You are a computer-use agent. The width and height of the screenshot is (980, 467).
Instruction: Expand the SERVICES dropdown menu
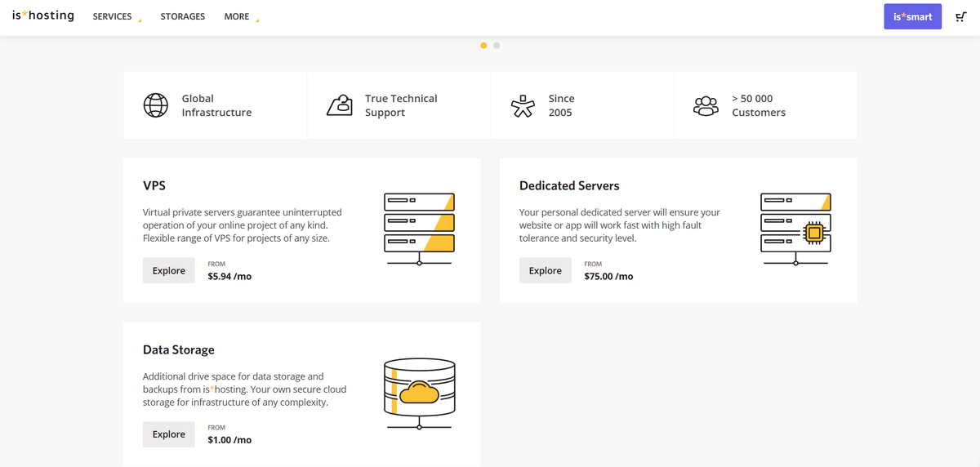[x=117, y=16]
